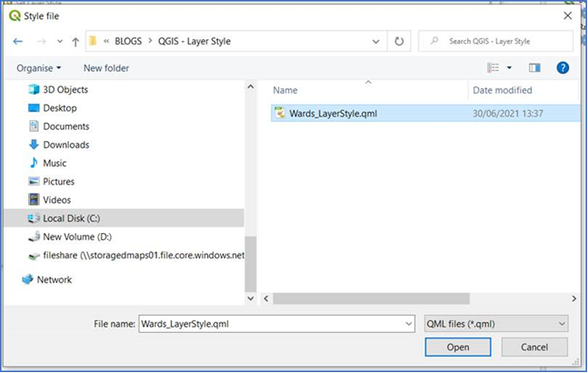Change the view layout icon
Viewport: 588px width, 373px height.
(493, 67)
